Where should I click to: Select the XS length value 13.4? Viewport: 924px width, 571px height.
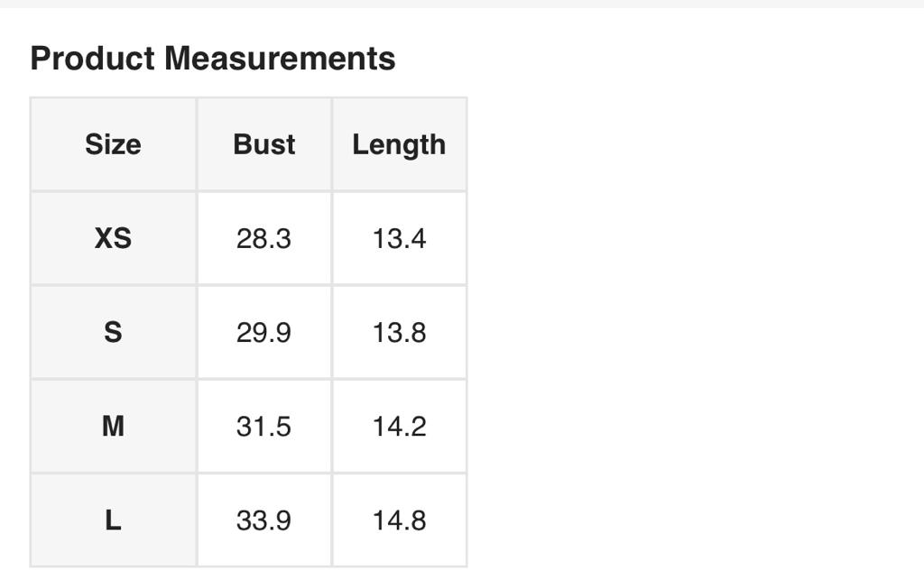click(x=399, y=238)
